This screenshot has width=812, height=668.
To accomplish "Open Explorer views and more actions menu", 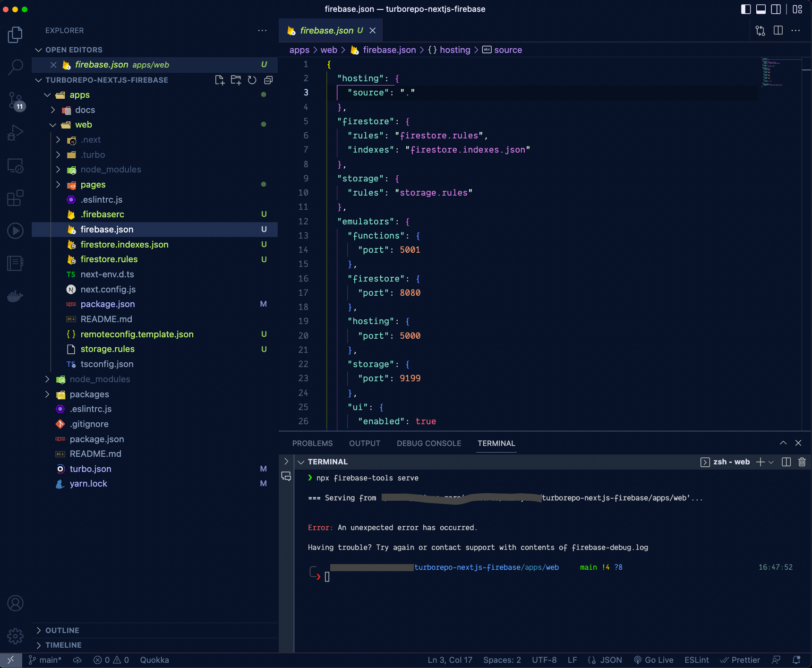I will click(262, 31).
